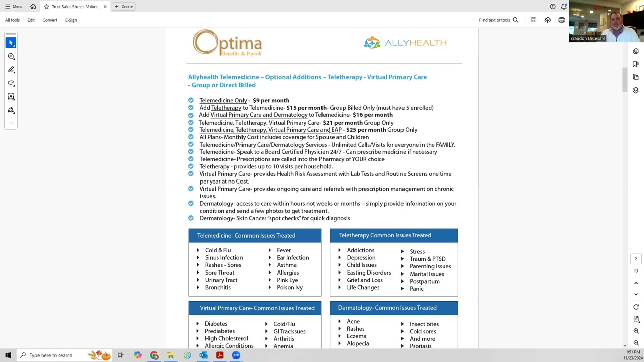Click the zoom magnifier tool in left toolbar

(11, 56)
